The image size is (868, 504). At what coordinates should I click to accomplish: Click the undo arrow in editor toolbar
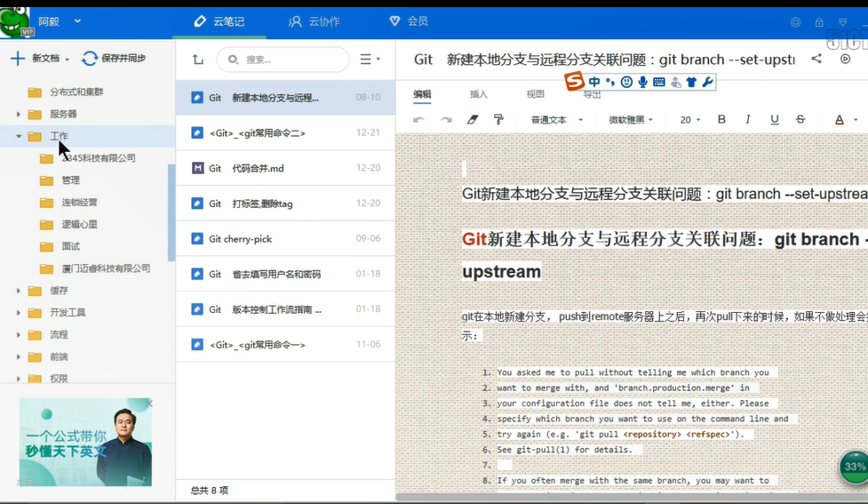[419, 120]
